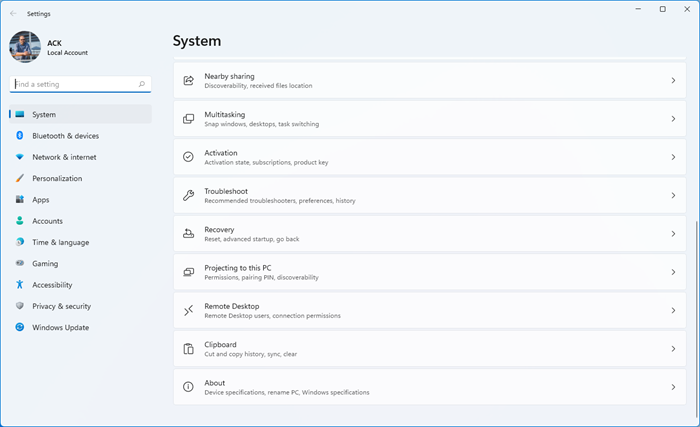Click the Nearby sharing icon

coord(188,80)
